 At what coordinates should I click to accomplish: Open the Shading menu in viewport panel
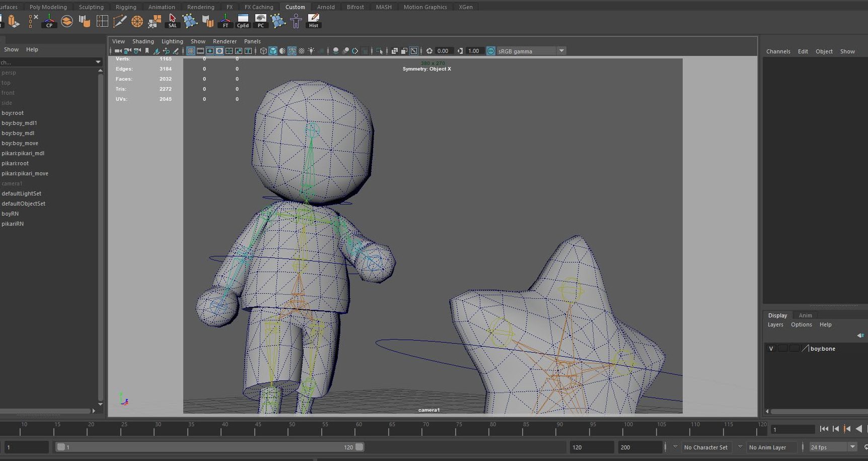[x=143, y=41]
